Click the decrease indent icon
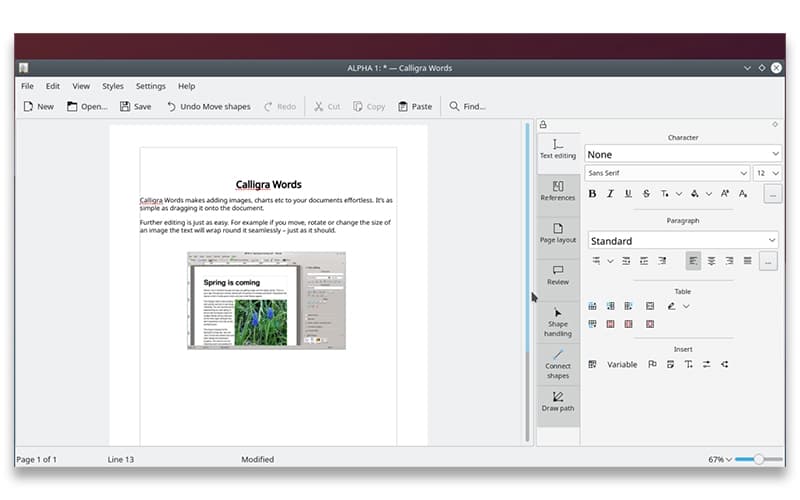Screen dimensions: 800x500 [x=626, y=261]
